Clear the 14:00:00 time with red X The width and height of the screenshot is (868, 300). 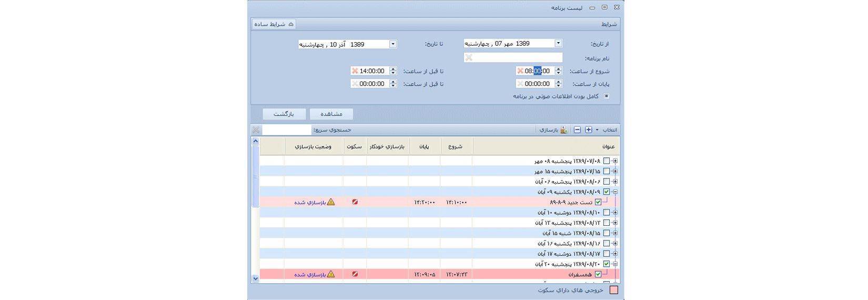355,71
